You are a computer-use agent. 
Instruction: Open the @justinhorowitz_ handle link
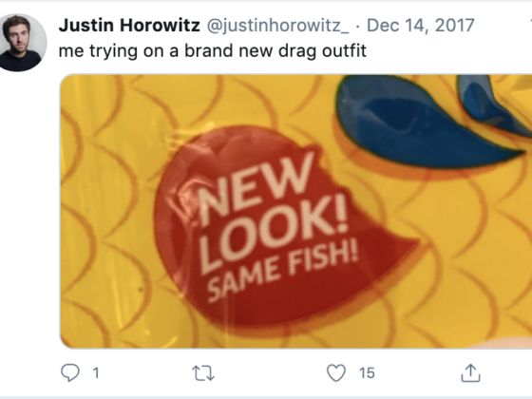tap(277, 26)
